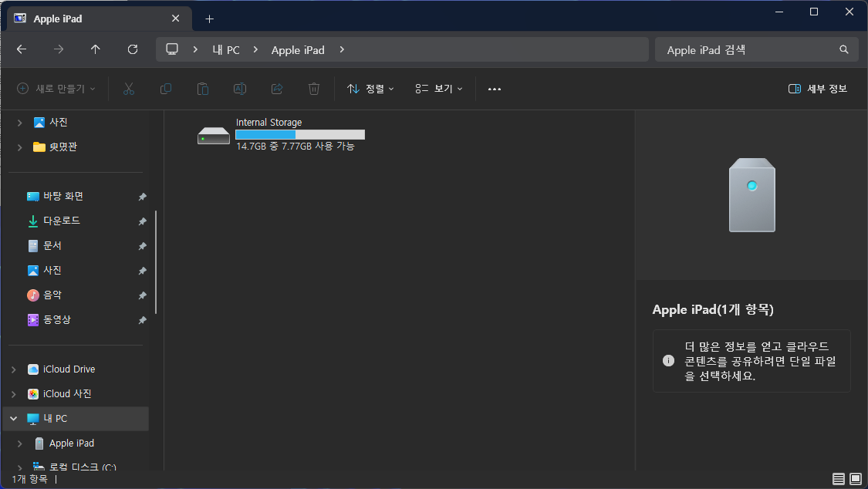868x489 pixels.
Task: Open the three-dots more options menu
Action: click(495, 89)
